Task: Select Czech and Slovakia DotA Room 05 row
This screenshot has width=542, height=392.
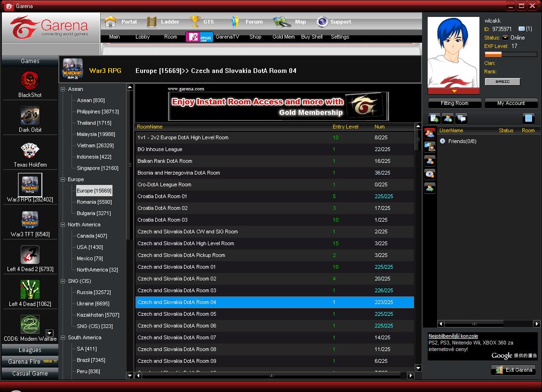Action: 274,314
